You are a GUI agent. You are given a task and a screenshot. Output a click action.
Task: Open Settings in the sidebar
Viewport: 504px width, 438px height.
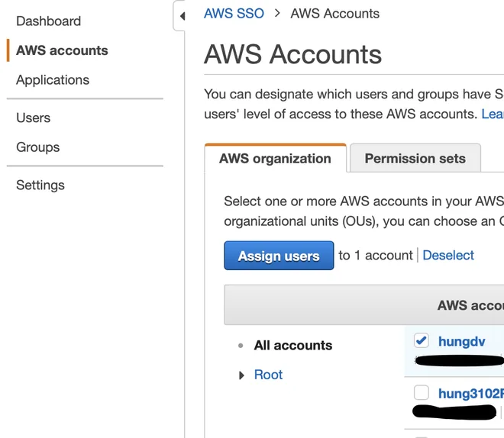click(x=40, y=185)
